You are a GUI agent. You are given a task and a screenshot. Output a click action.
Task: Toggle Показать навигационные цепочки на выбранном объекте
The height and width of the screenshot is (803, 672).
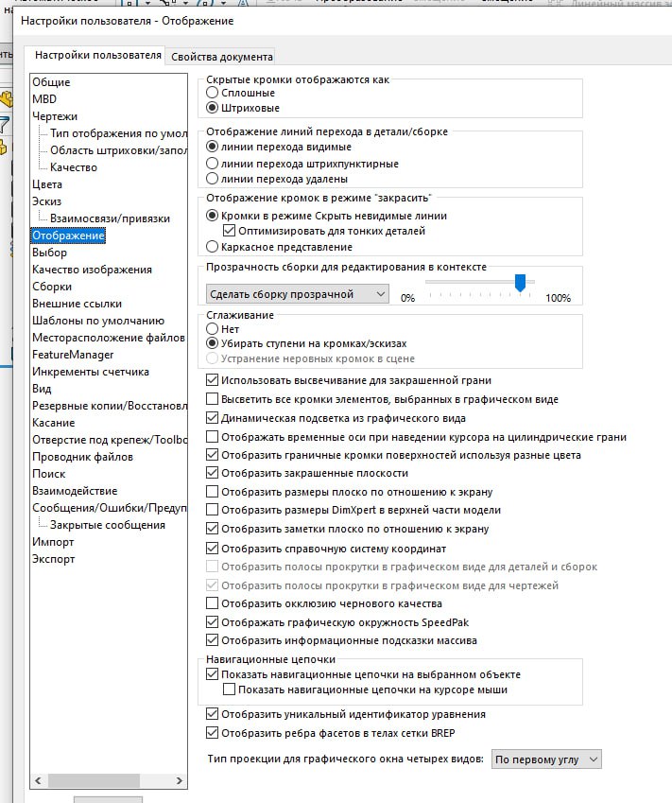pos(212,674)
